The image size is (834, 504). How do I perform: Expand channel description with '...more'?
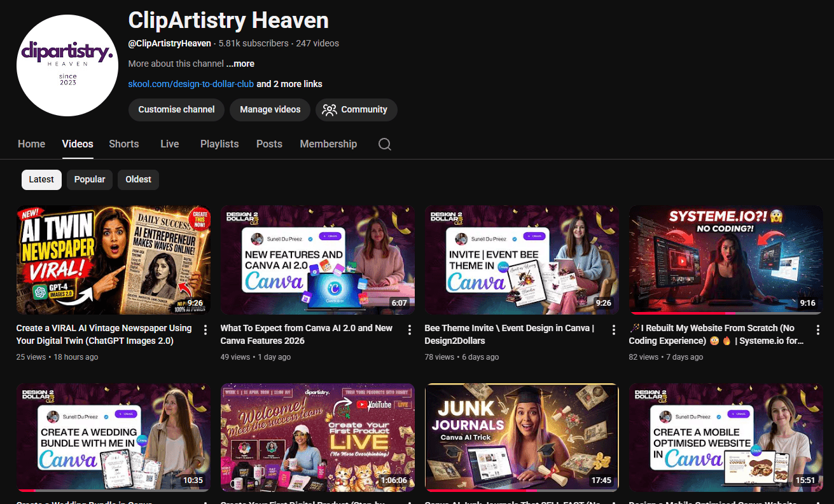tap(240, 64)
